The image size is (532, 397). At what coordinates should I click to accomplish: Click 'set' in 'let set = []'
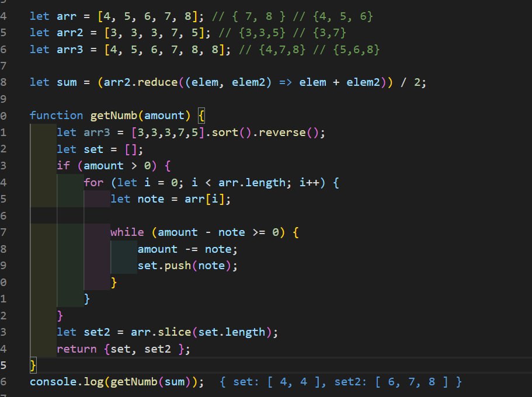93,149
